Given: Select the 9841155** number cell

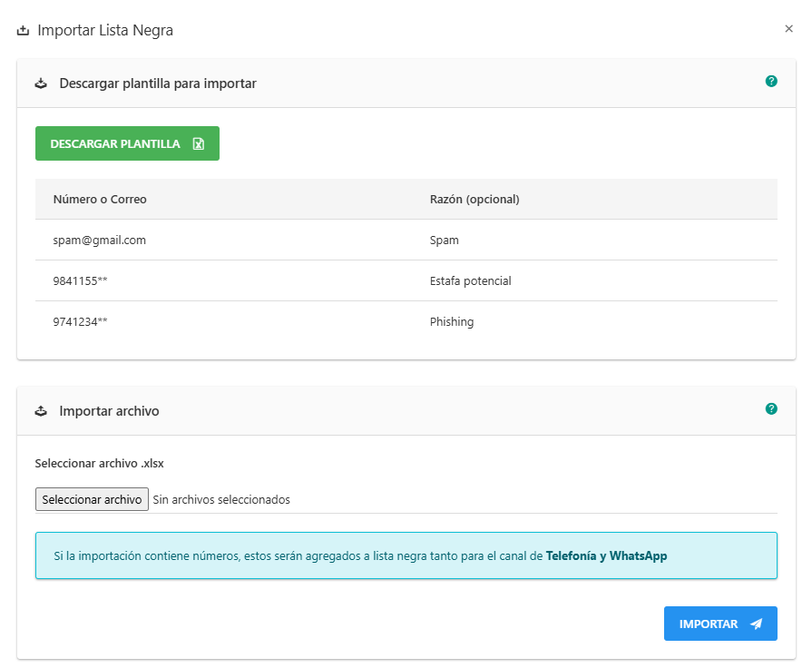Looking at the screenshot, I should point(81,281).
